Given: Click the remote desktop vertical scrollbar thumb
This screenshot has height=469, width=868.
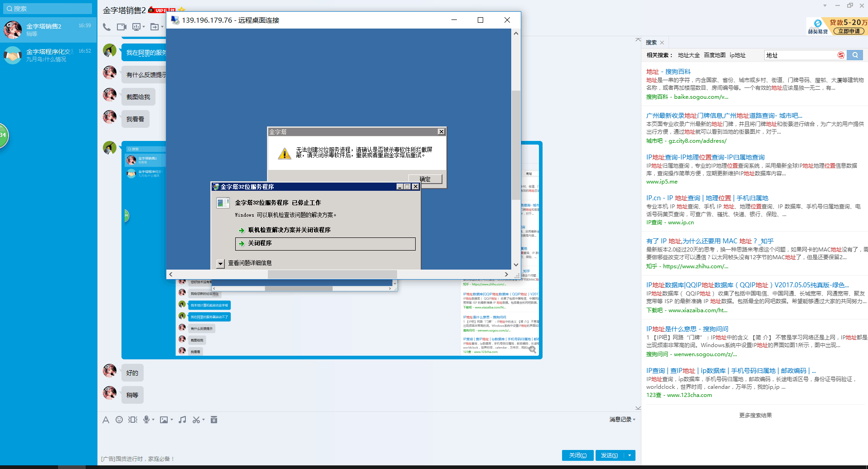Looking at the screenshot, I should pos(516,145).
